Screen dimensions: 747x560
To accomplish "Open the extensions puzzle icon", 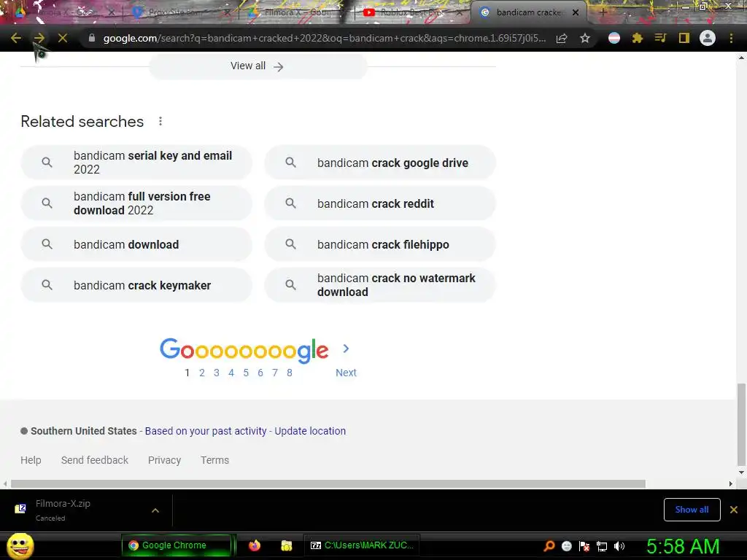I will 638,38.
